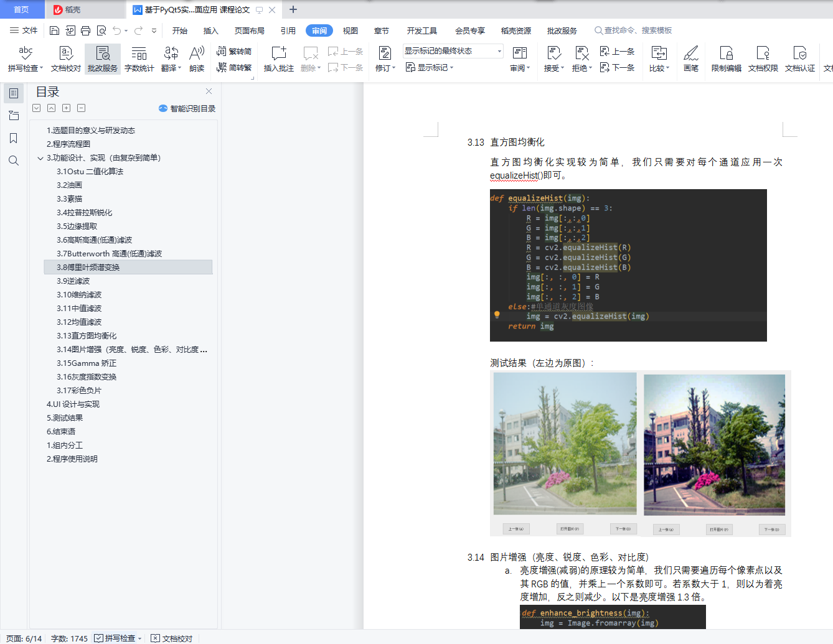Select 3.1Ostu 二值化算法 outline entry

tap(90, 172)
